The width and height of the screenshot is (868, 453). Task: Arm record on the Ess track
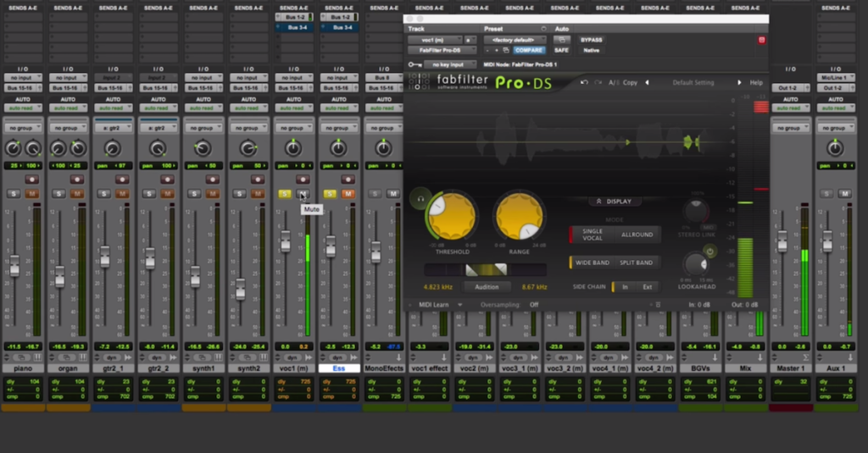pyautogui.click(x=348, y=180)
